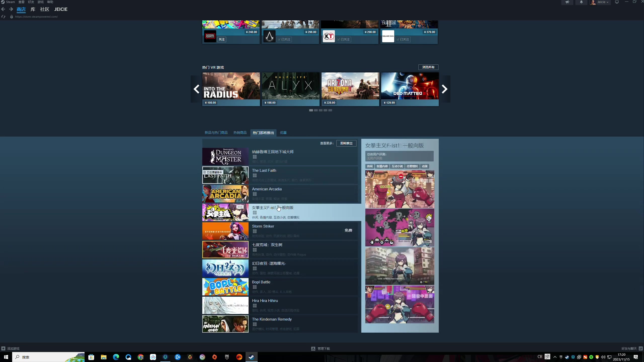644x362 pixels.
Task: Open the Jeicie account dropdown
Action: [600, 2]
